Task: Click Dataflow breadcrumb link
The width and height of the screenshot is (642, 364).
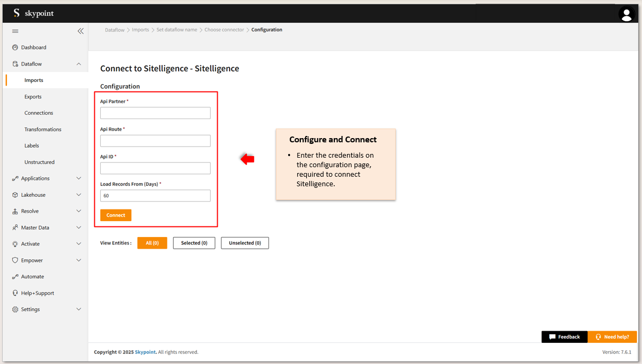Action: pyautogui.click(x=114, y=30)
